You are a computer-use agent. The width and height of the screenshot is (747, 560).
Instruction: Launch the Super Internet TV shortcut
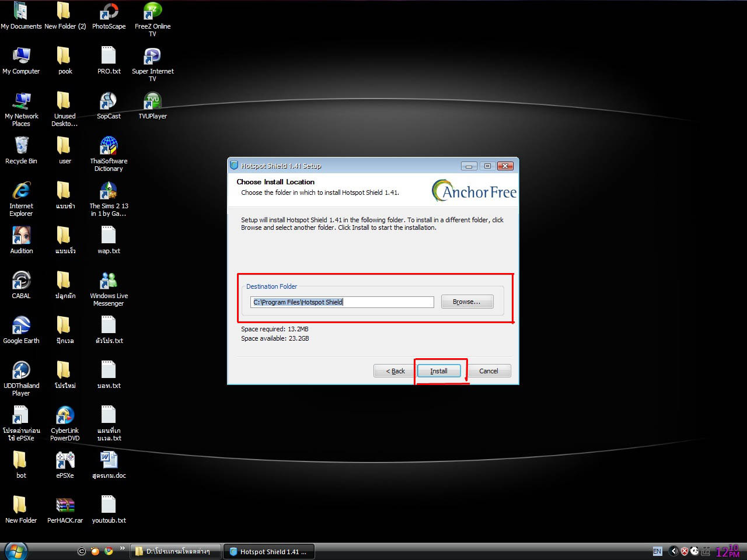click(152, 64)
